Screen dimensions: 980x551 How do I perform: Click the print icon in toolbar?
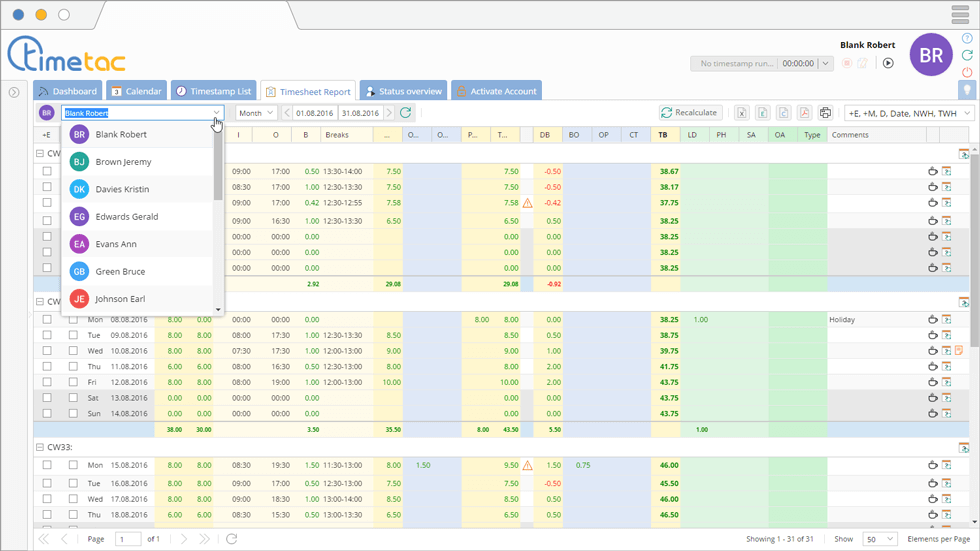coord(825,113)
